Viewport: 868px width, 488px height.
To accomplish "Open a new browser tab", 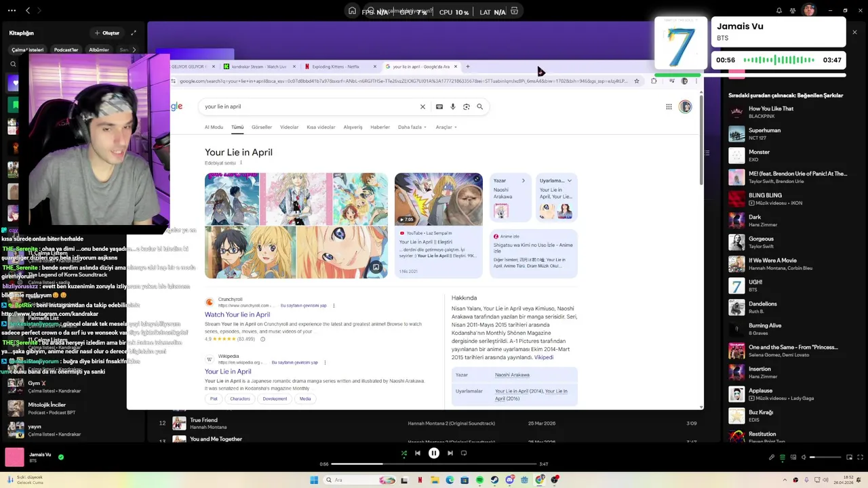I will click(x=467, y=66).
